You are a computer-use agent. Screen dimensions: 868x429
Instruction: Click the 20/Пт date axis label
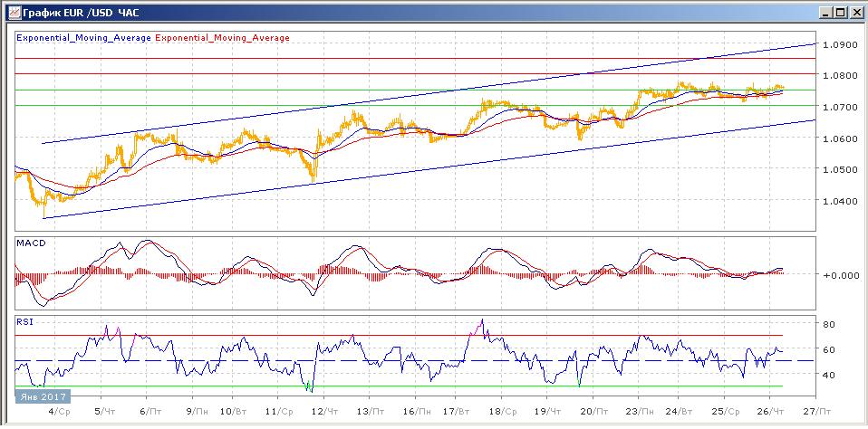[595, 412]
